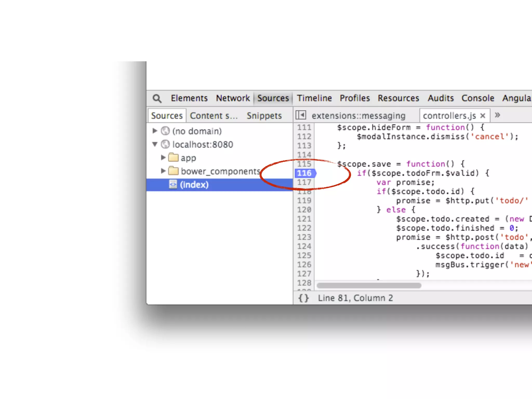Click the horizontal scrollbar under the code
This screenshot has height=399, width=532.
coord(369,285)
